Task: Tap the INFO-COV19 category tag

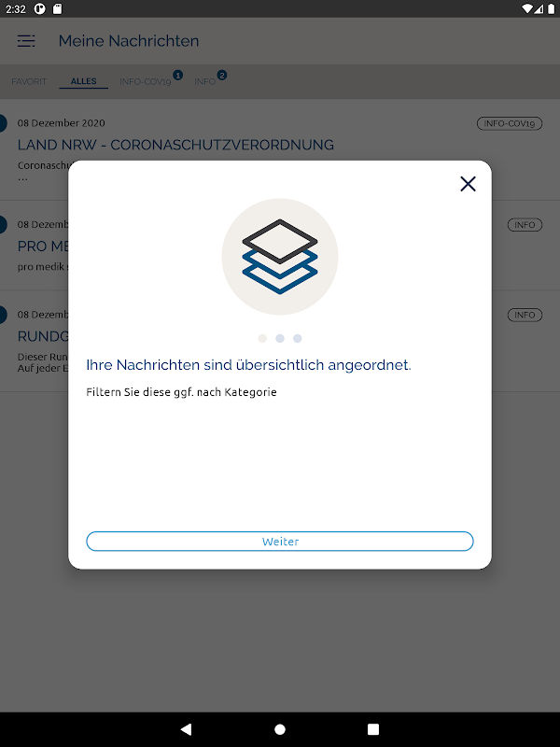Action: pos(510,123)
